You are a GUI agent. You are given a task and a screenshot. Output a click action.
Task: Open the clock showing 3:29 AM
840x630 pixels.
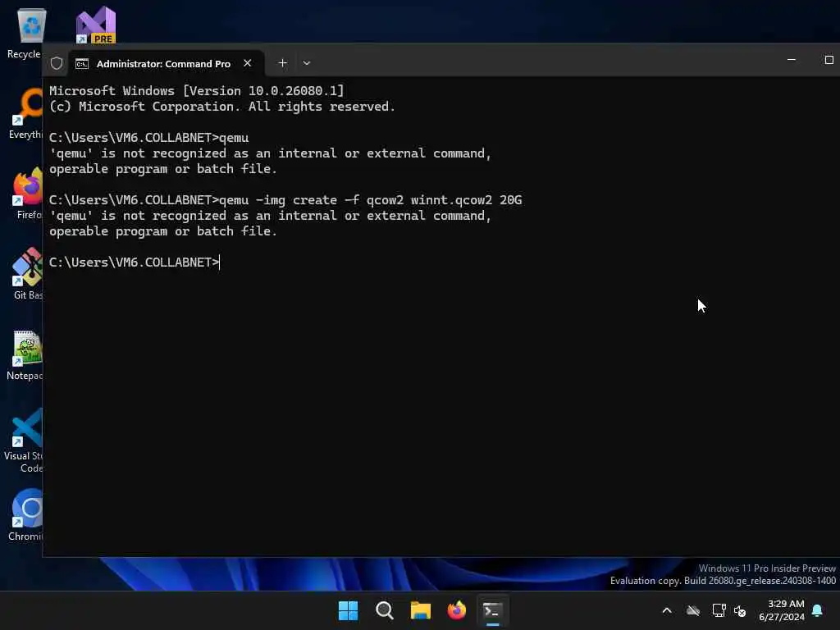pyautogui.click(x=781, y=610)
